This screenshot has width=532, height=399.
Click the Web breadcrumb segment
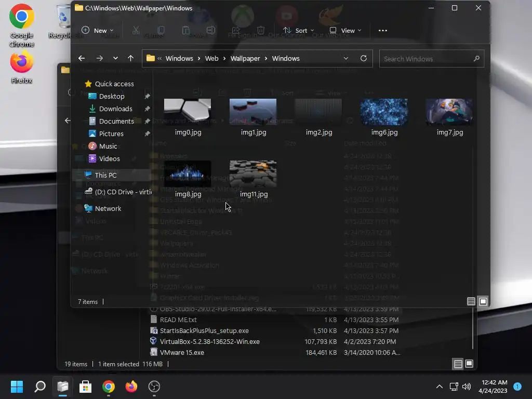(x=212, y=58)
